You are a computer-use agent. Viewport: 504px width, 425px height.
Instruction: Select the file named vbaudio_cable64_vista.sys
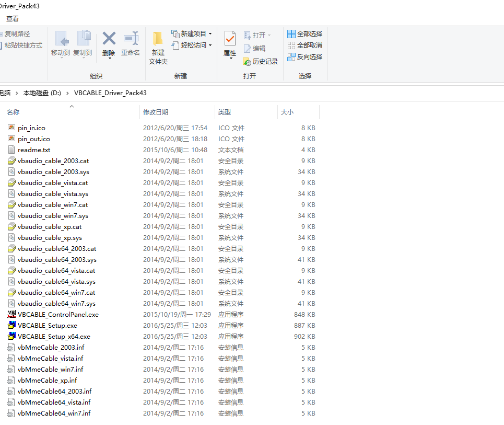[x=56, y=282]
